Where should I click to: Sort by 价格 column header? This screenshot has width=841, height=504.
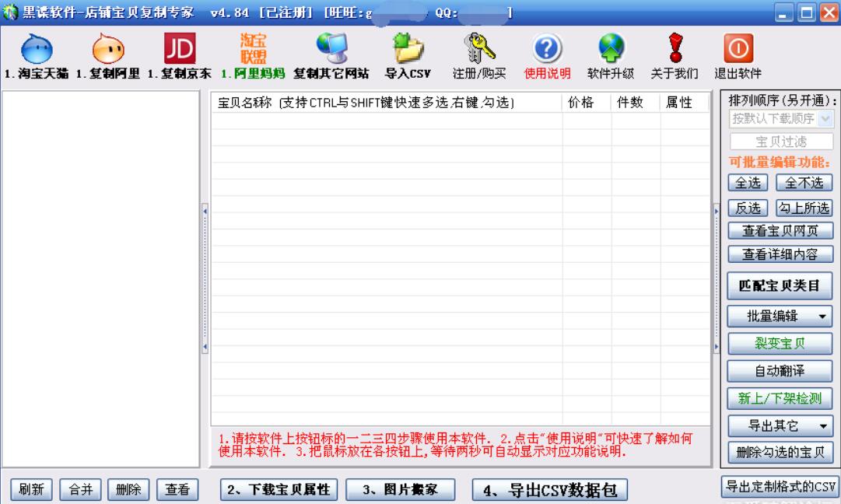586,103
